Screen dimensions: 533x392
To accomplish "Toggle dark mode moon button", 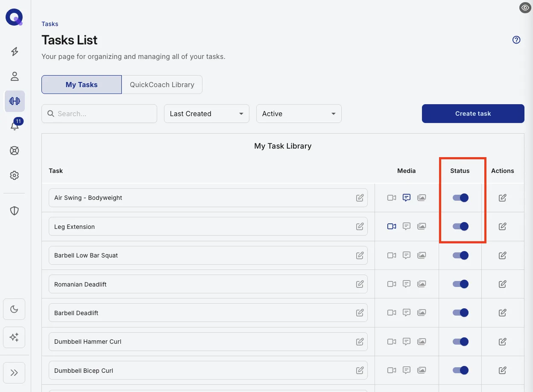I will 14,309.
